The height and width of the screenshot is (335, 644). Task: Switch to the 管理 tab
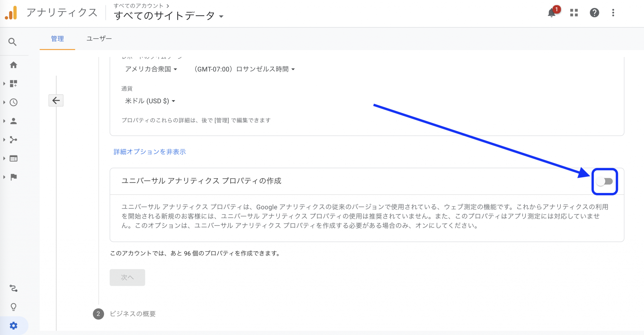click(57, 39)
